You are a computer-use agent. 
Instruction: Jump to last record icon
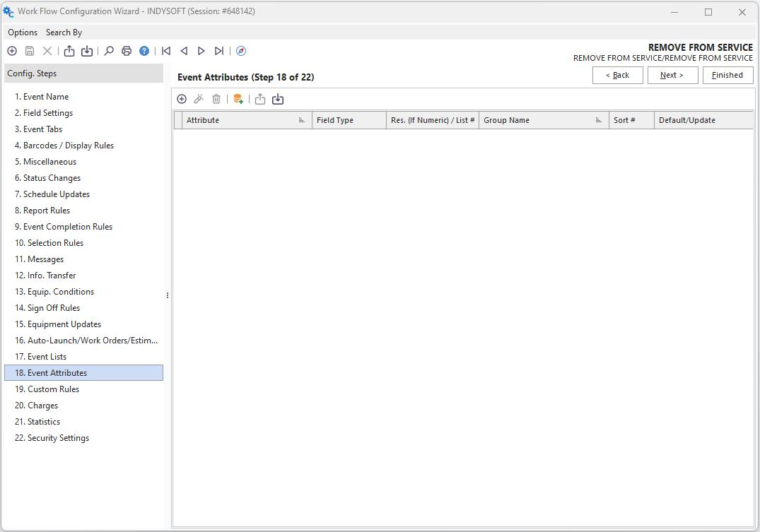point(219,51)
